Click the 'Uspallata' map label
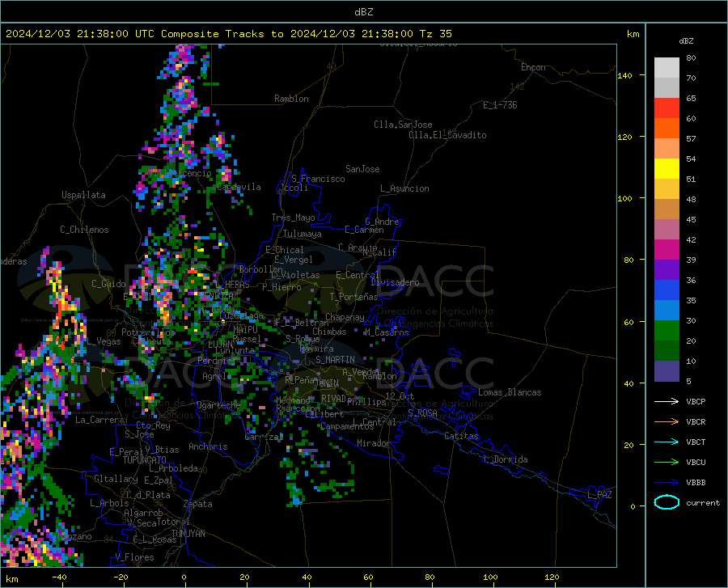The height and width of the screenshot is (588, 728). 83,196
